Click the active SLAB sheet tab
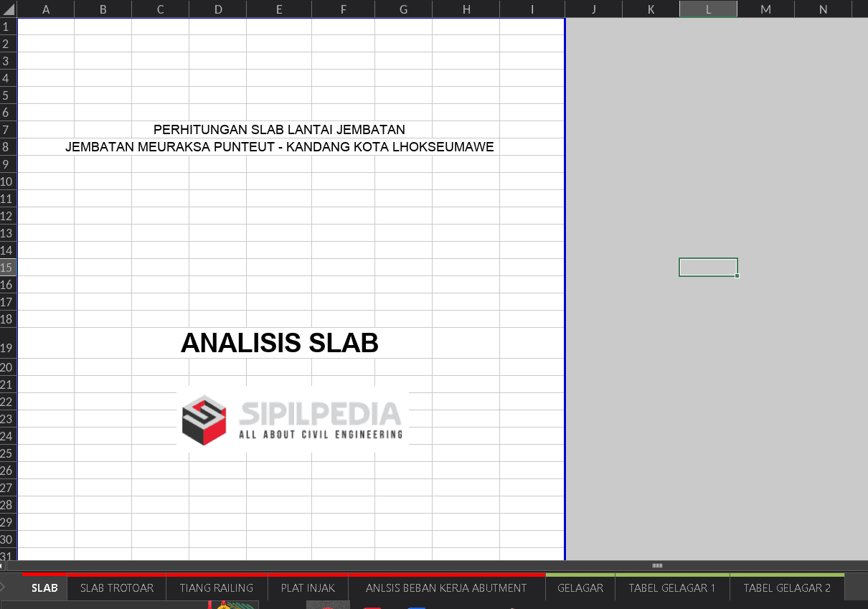This screenshot has height=609, width=868. tap(44, 588)
